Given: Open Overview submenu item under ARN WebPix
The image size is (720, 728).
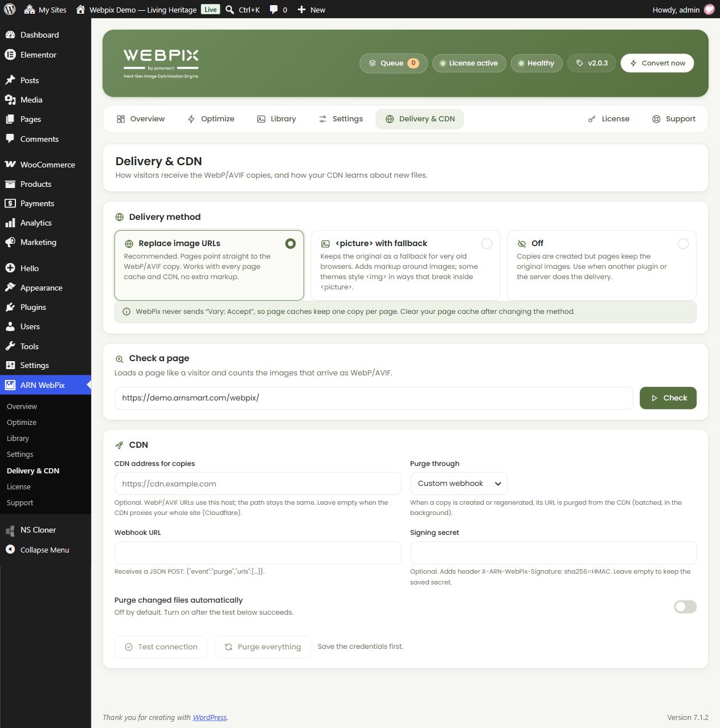Looking at the screenshot, I should pyautogui.click(x=22, y=406).
